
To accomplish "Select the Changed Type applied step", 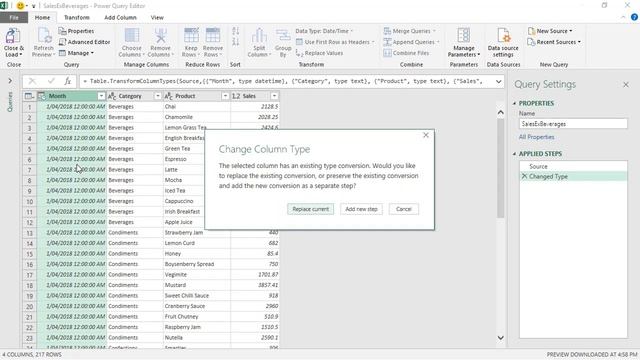I will tap(573, 176).
